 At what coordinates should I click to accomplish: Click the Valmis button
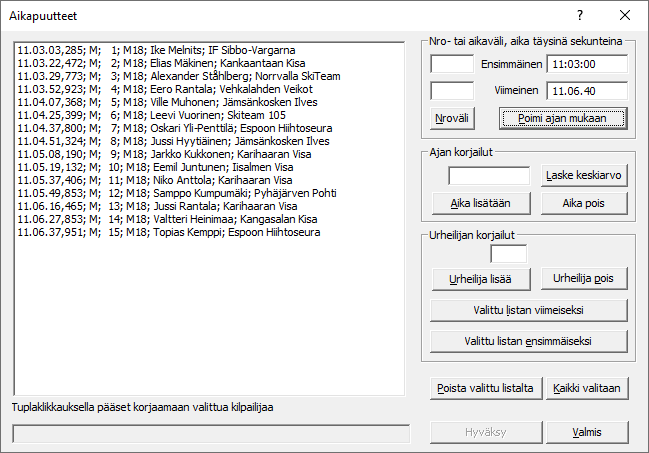tap(587, 432)
